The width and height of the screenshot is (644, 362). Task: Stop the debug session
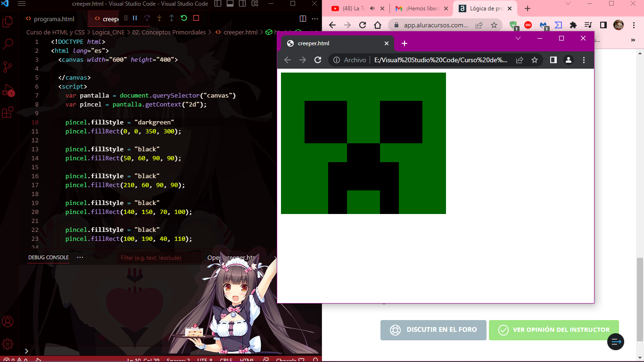[x=196, y=18]
